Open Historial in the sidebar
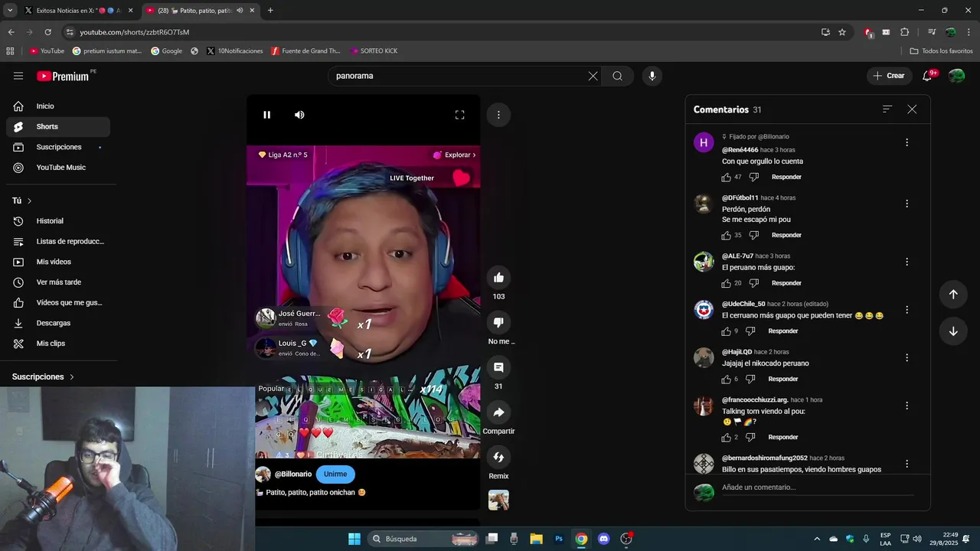Viewport: 980px width, 551px height. 58,221
